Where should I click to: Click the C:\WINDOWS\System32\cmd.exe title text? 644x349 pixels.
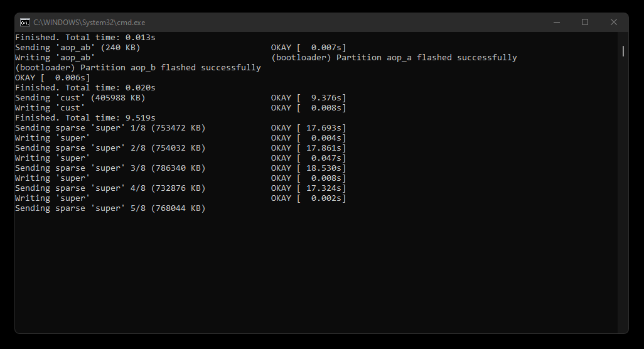(x=89, y=23)
